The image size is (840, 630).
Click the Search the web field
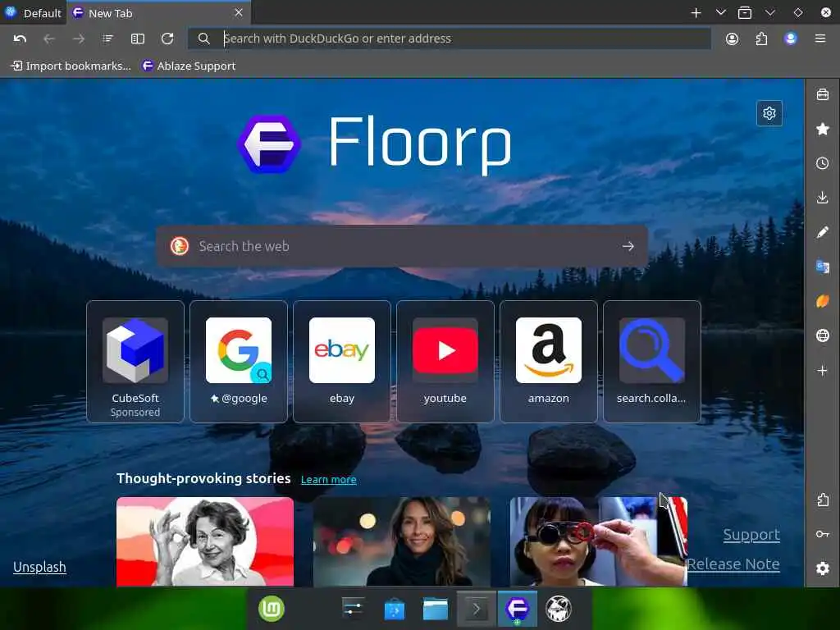pos(402,246)
